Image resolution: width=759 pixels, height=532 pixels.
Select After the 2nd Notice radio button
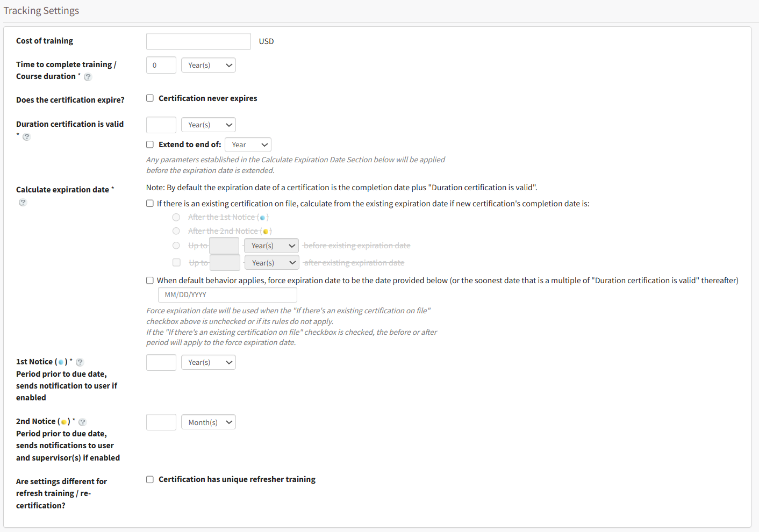176,231
